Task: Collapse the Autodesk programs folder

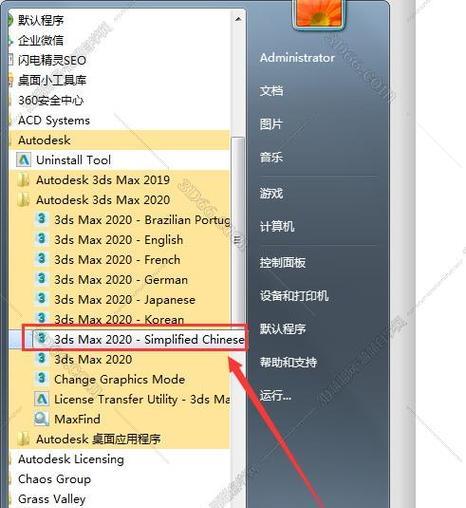Action: click(x=44, y=140)
